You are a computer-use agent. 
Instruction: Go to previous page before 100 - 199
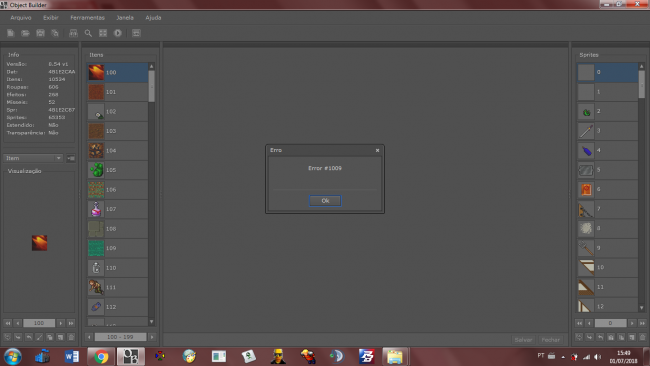(89, 337)
